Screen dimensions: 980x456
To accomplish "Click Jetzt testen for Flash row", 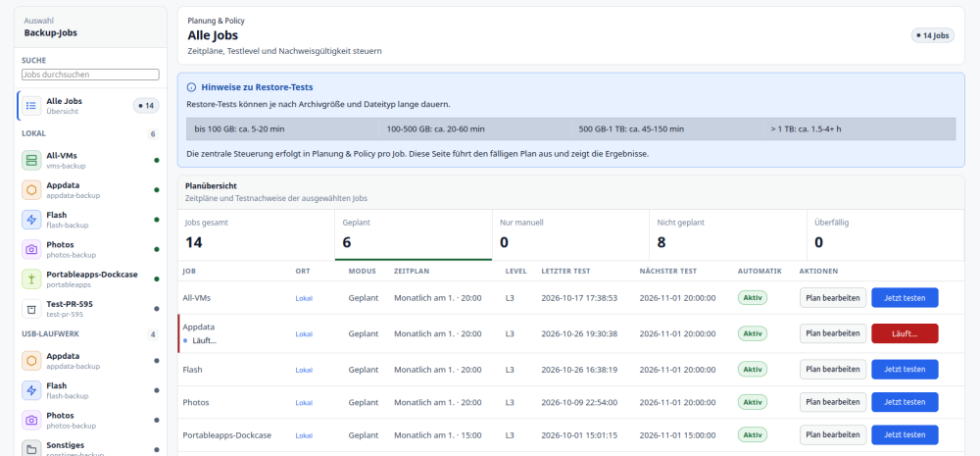I will (x=905, y=369).
